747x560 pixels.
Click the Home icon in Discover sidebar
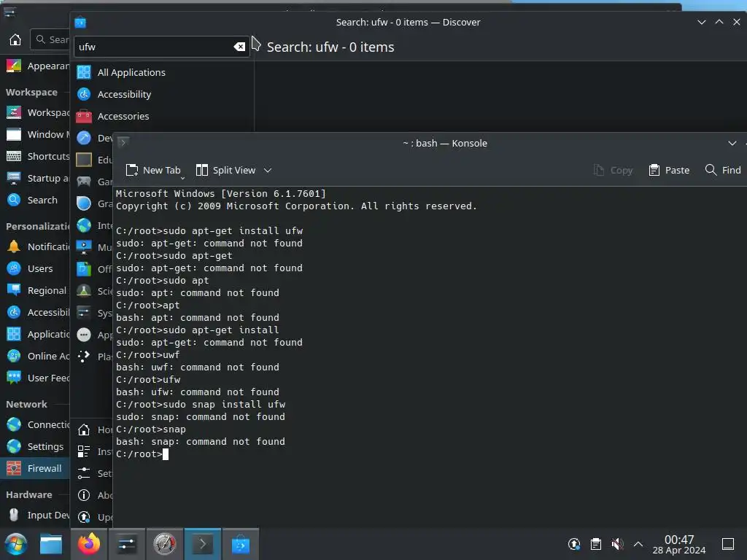coord(84,429)
